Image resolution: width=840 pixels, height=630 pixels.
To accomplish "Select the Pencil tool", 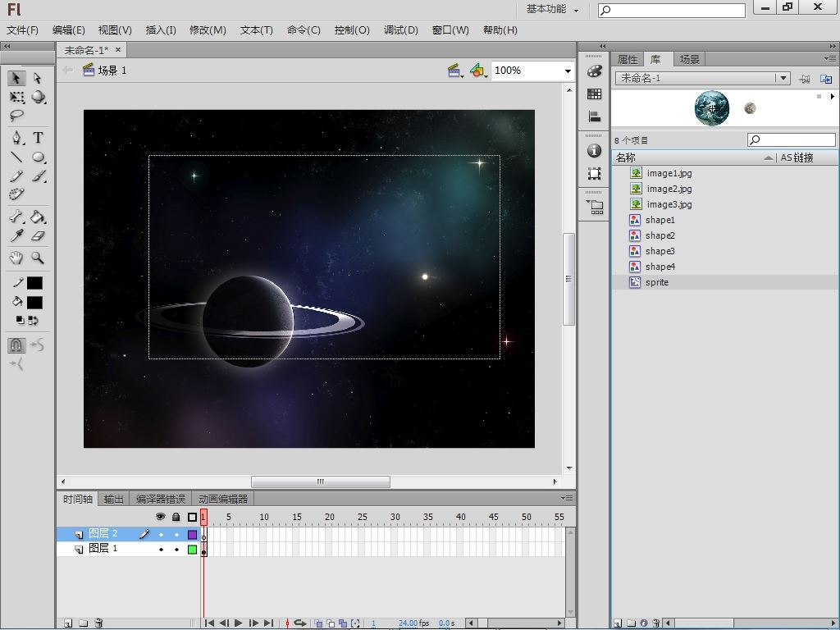I will (16, 176).
